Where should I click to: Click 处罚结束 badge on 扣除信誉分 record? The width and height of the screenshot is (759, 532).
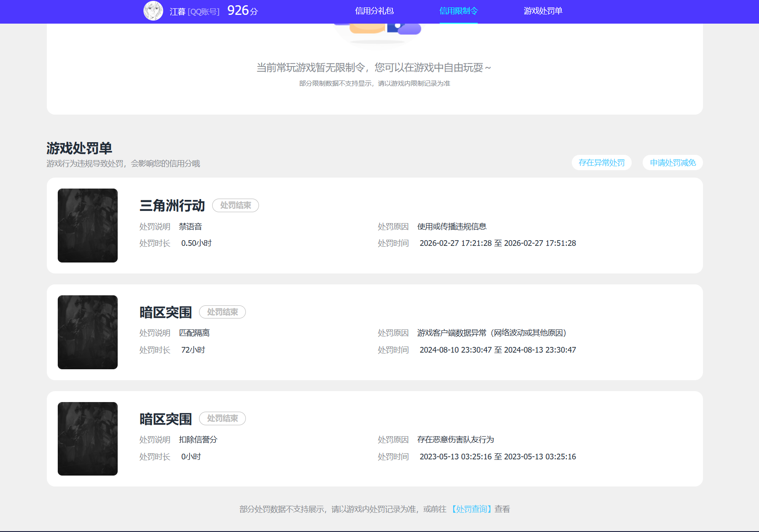(x=222, y=419)
